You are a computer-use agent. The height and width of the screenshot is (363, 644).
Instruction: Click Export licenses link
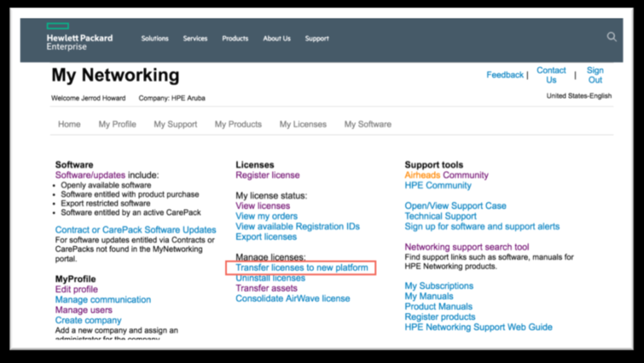pos(266,237)
